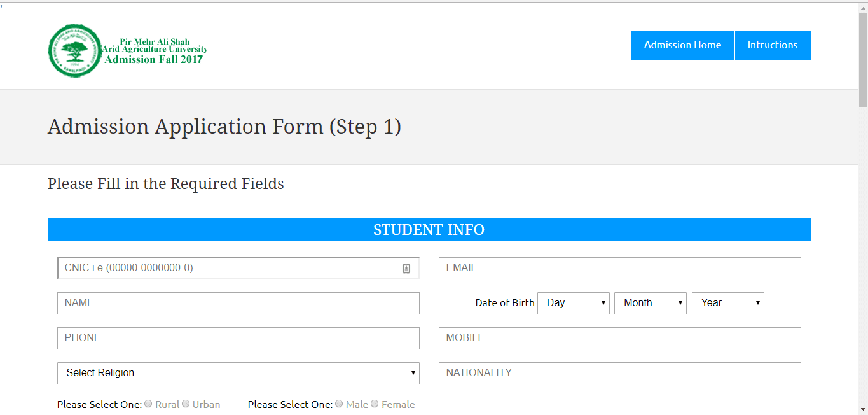The image size is (868, 415).
Task: Select the Urban radio button
Action: pos(186,404)
